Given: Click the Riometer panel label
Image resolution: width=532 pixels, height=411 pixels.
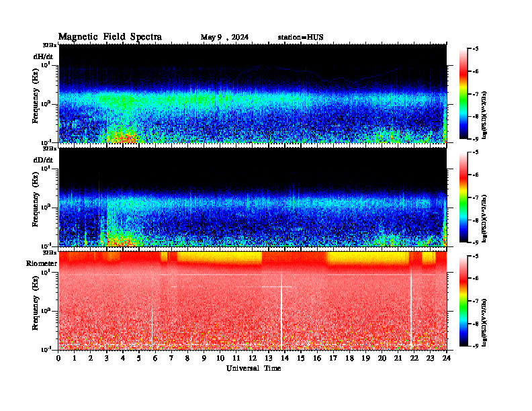Looking at the screenshot, I should pyautogui.click(x=42, y=263).
